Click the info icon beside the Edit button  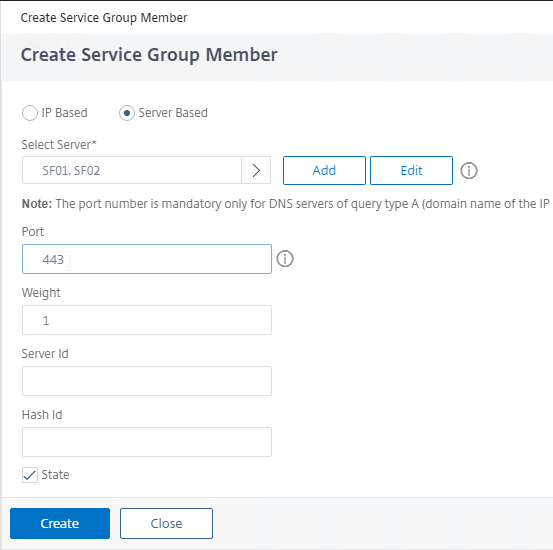469,171
